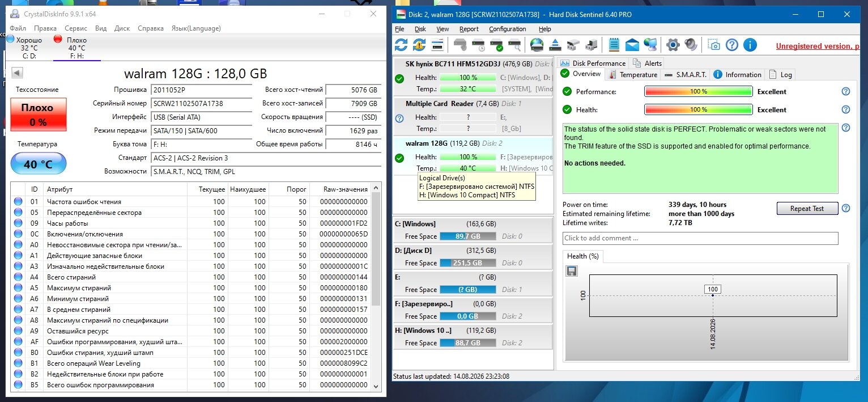
Task: Open the Configuration menu in Hard Disk Sentinel
Action: 508,29
